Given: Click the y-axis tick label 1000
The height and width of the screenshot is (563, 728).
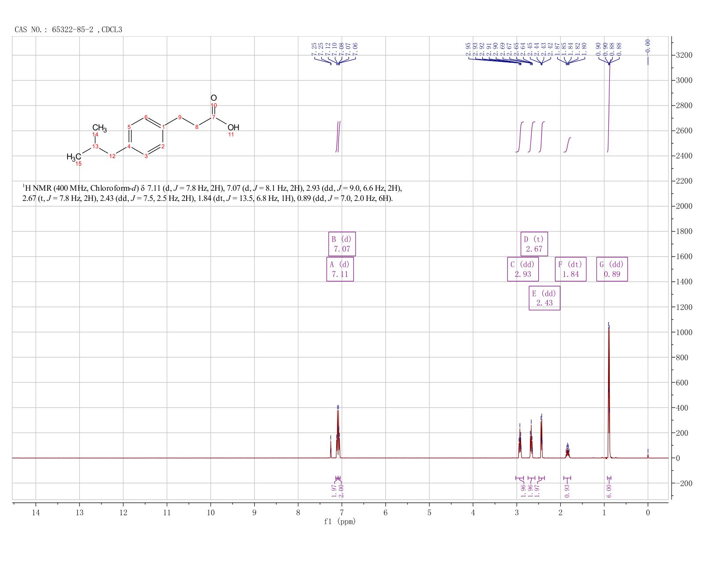Looking at the screenshot, I should pos(684,332).
